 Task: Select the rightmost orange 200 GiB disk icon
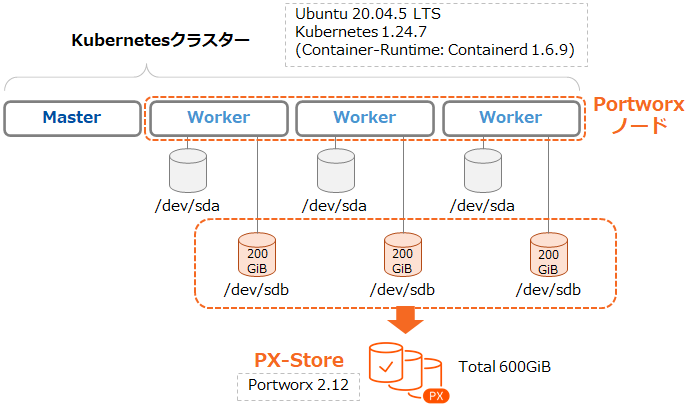pos(549,255)
